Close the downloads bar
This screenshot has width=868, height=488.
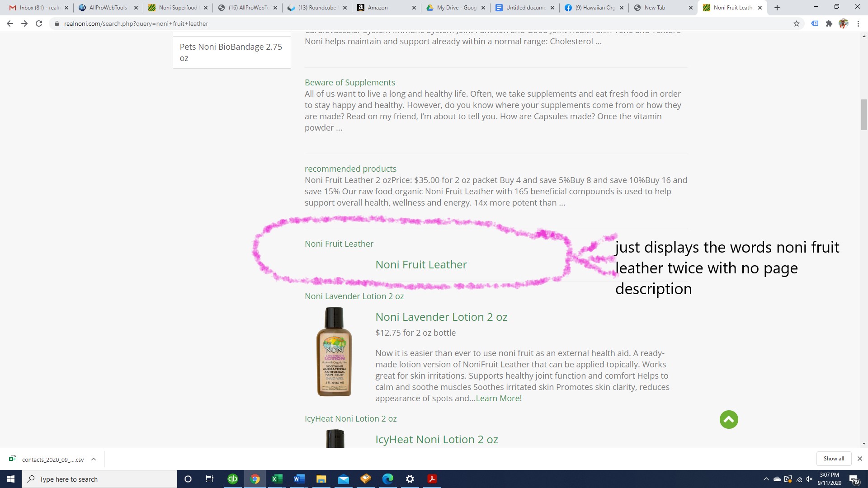point(860,459)
